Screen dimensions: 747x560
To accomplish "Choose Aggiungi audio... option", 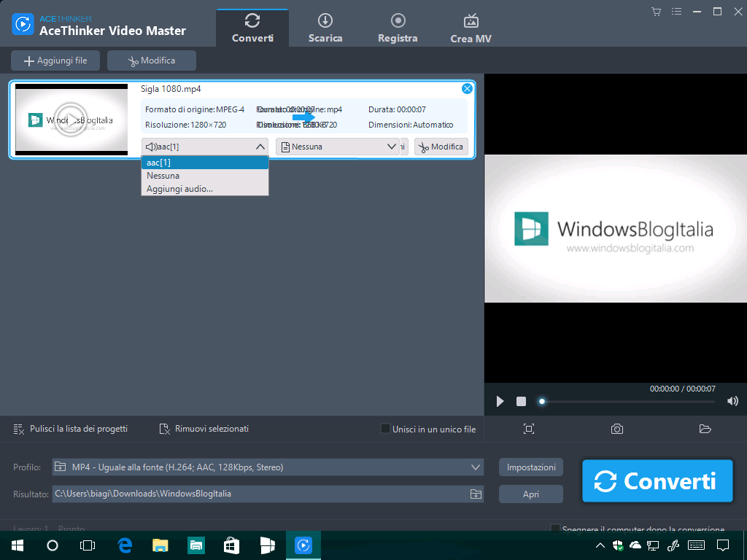I will click(205, 189).
